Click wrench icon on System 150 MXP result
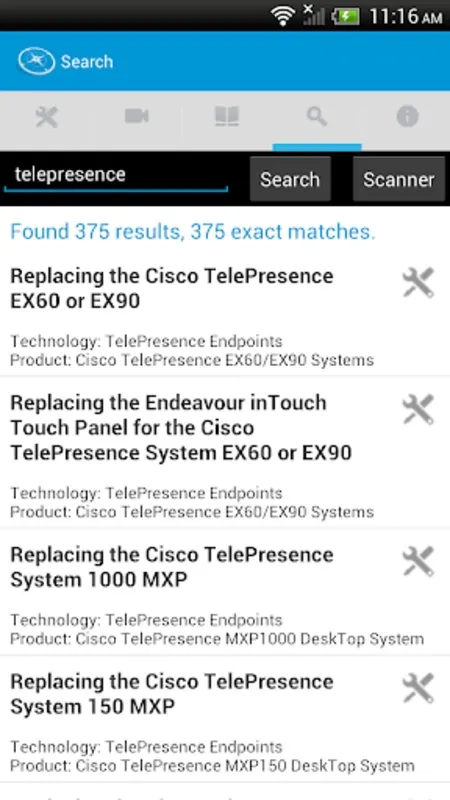The height and width of the screenshot is (800, 450). coord(418,688)
